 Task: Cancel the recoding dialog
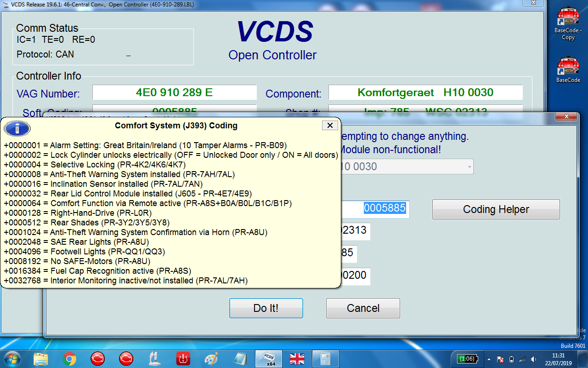coord(363,308)
